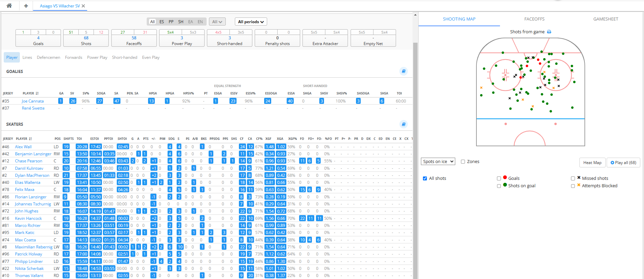Toggle the Zones checkbox
This screenshot has height=279, width=644.
[463, 162]
